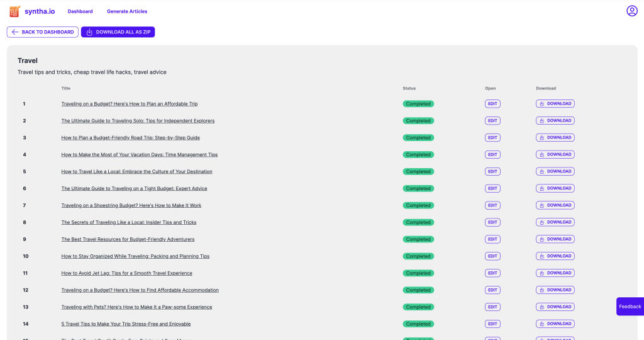Download the affordable accommodation article row 12

coord(555,290)
